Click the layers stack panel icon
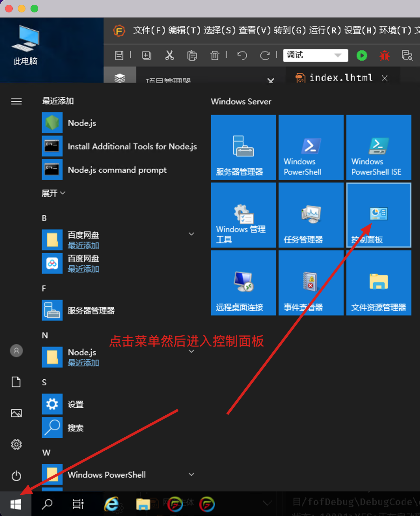 tap(120, 77)
